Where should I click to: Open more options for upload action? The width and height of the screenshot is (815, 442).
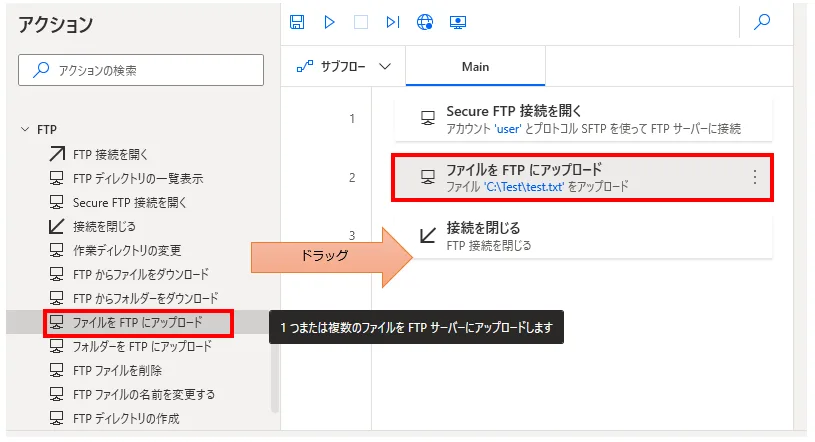coord(754,177)
